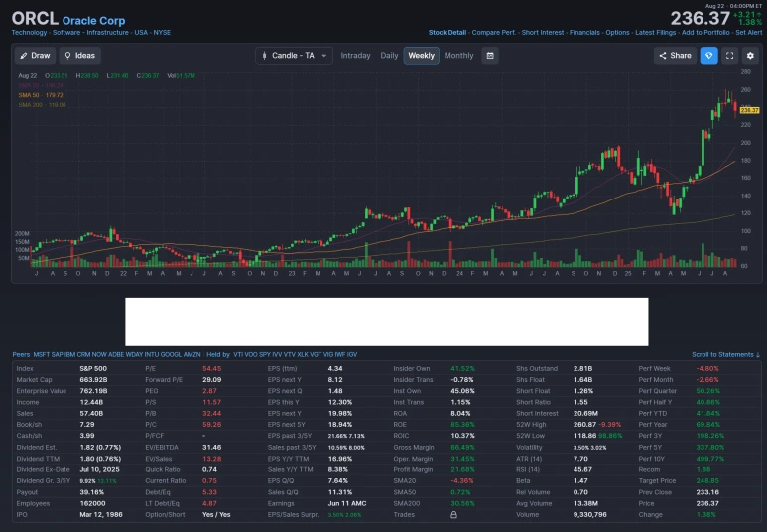Screen dimensions: 767x532
Task: Click the Held by label link
Action: click(218, 354)
